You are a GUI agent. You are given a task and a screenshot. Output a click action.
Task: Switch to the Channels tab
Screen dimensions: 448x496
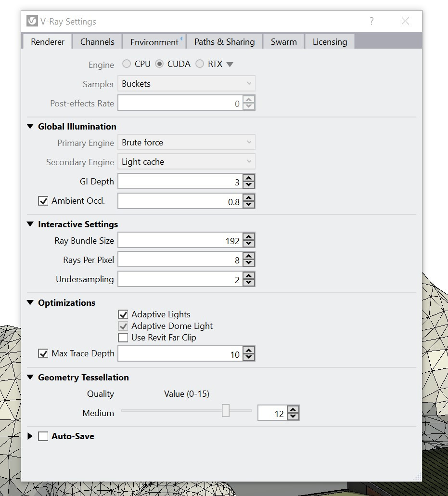(x=97, y=41)
